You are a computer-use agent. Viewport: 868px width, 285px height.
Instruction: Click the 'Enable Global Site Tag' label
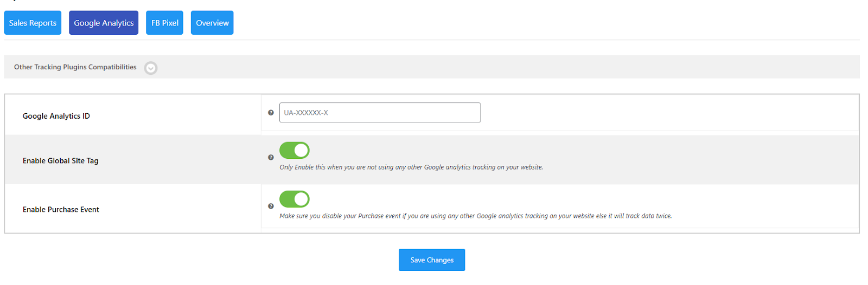pyautogui.click(x=61, y=161)
